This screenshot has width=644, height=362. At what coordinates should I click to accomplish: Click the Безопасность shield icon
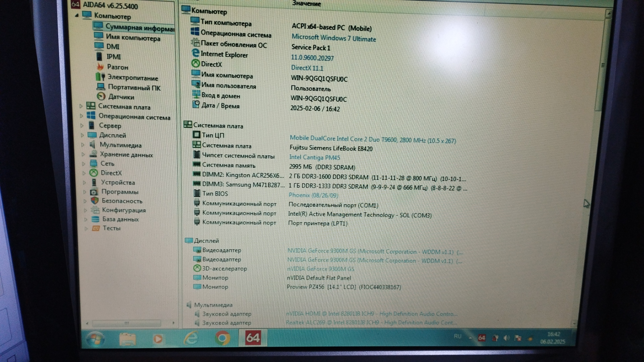click(x=95, y=200)
